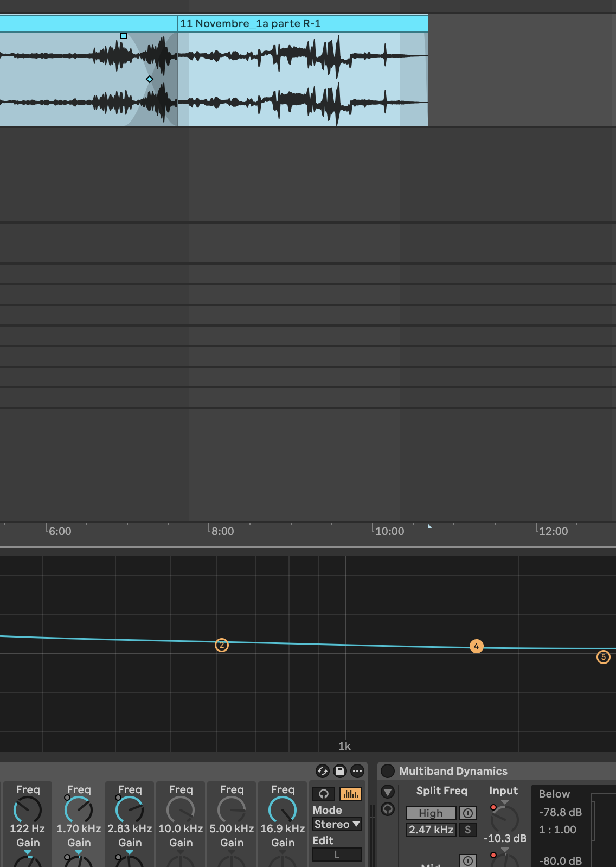Solo the High band with S button

click(468, 830)
